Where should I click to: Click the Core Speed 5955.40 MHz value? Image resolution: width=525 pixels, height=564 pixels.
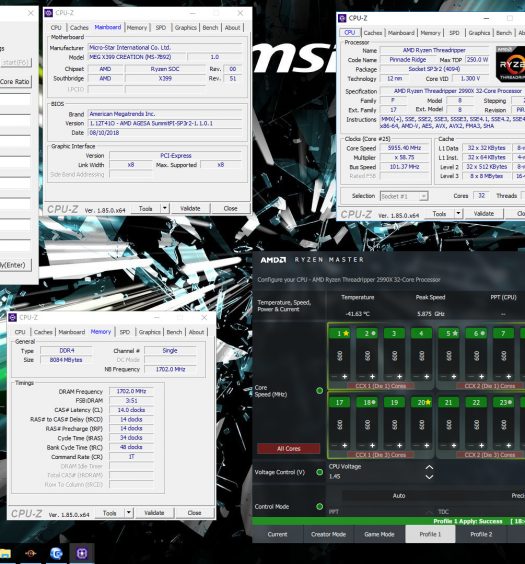click(x=405, y=148)
